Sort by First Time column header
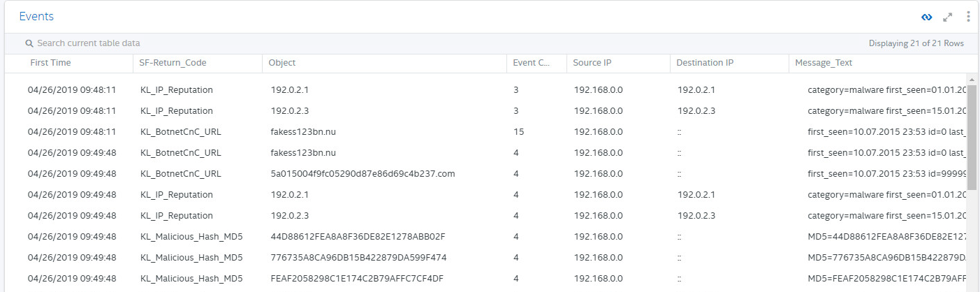This screenshot has width=980, height=292. coord(50,63)
